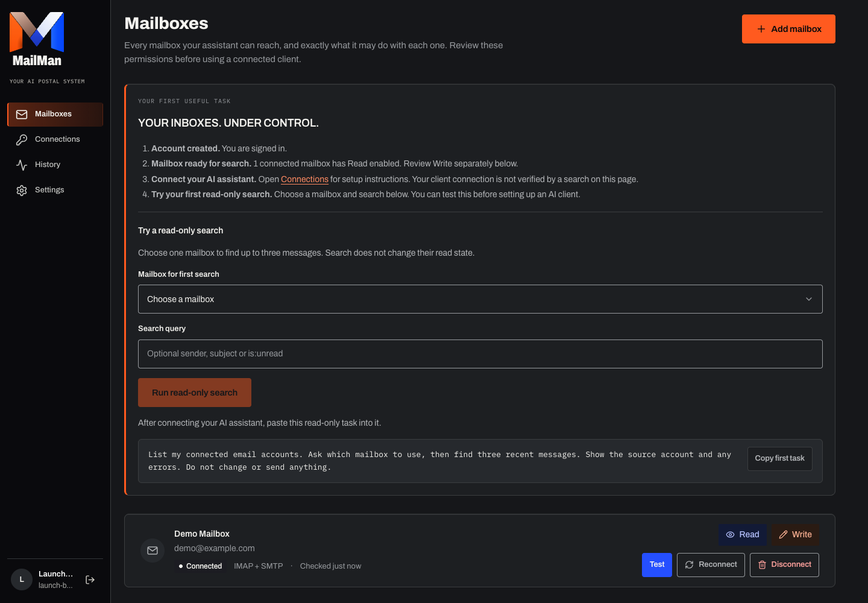868x603 pixels.
Task: Click the MailMan logo
Action: click(37, 39)
